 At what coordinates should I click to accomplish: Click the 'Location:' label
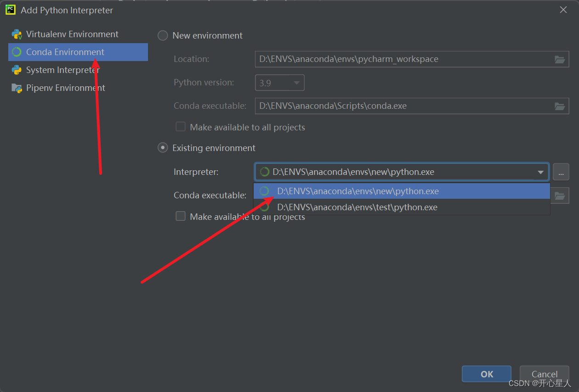point(191,59)
